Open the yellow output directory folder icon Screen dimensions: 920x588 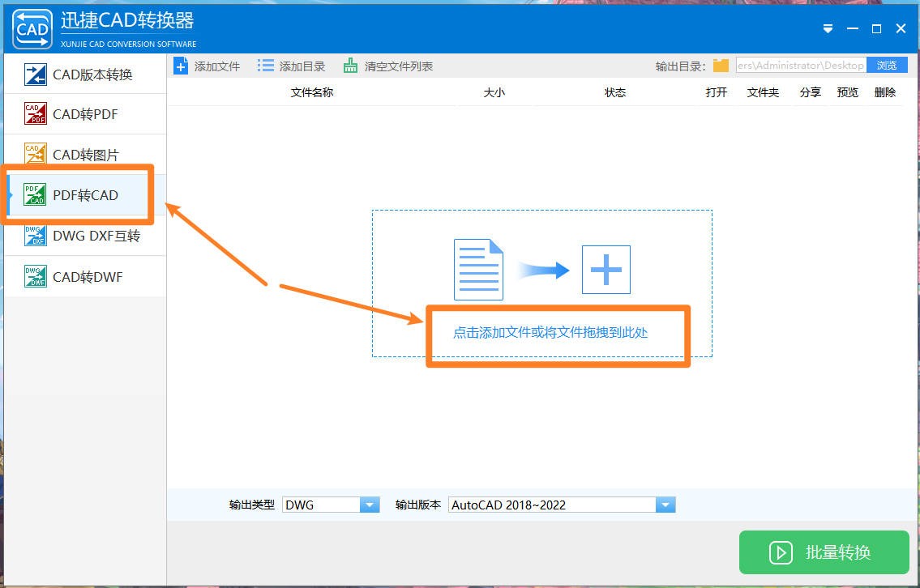[720, 66]
